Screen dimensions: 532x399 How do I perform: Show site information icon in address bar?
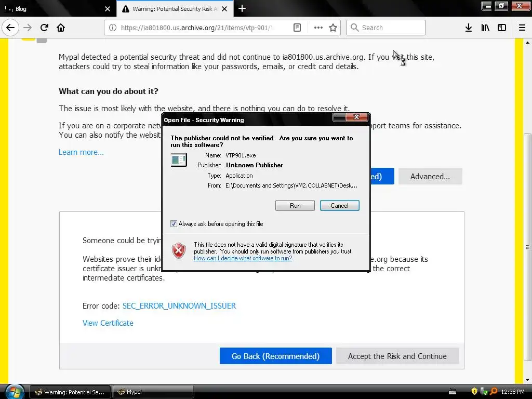click(113, 28)
